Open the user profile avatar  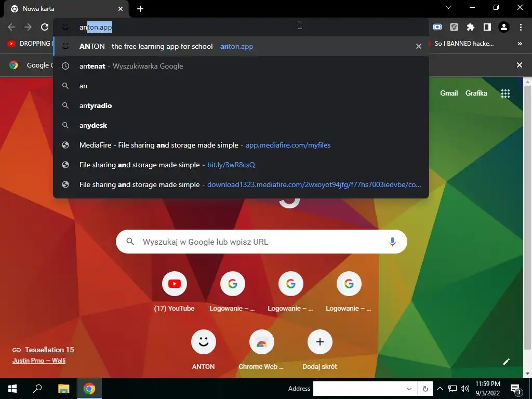pyautogui.click(x=504, y=27)
